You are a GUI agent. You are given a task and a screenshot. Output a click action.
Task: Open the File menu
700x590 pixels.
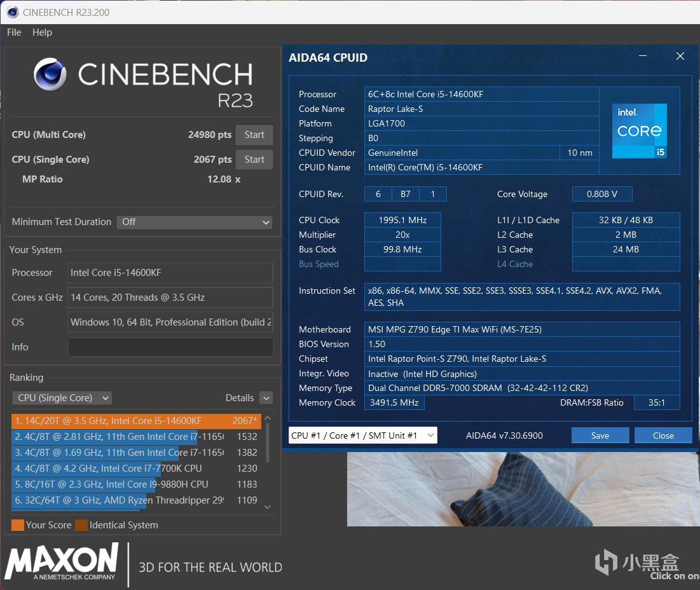pos(14,32)
